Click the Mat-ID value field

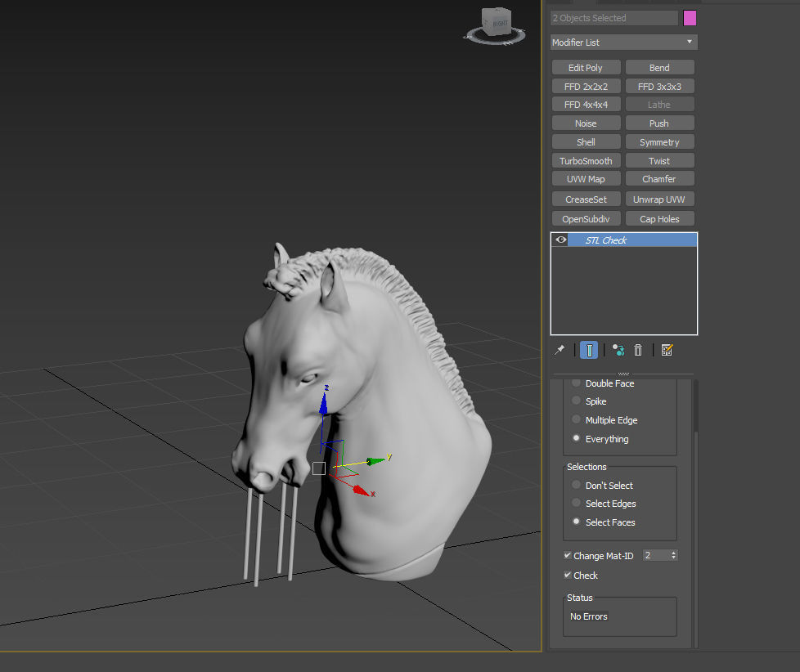point(655,555)
